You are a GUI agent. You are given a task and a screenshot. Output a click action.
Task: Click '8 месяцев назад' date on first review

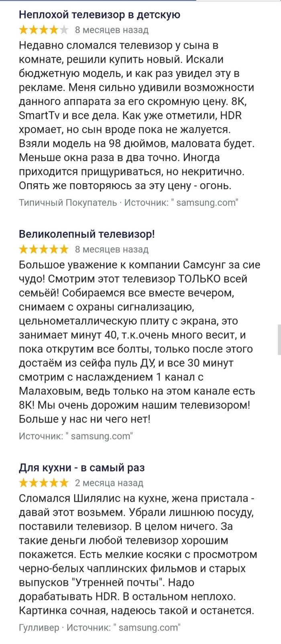coord(112,30)
